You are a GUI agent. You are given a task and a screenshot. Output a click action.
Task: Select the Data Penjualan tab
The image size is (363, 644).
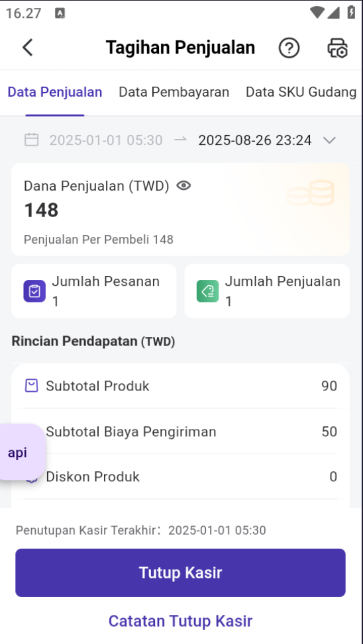coord(55,92)
